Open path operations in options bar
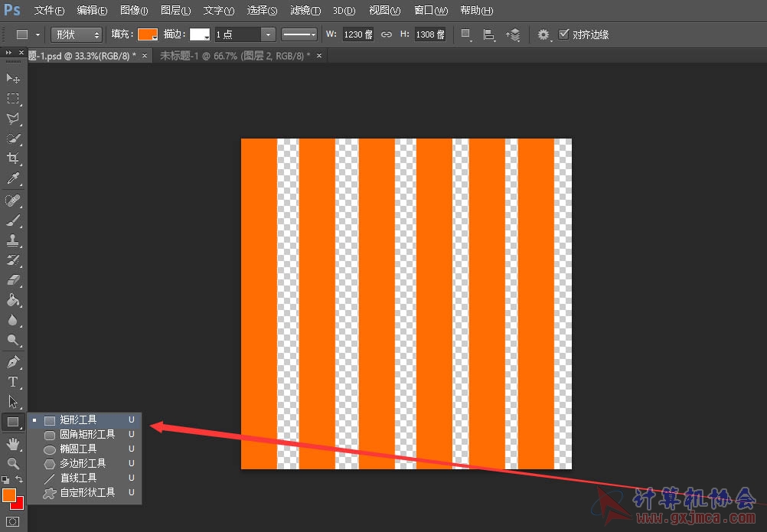The height and width of the screenshot is (532, 767). [465, 34]
